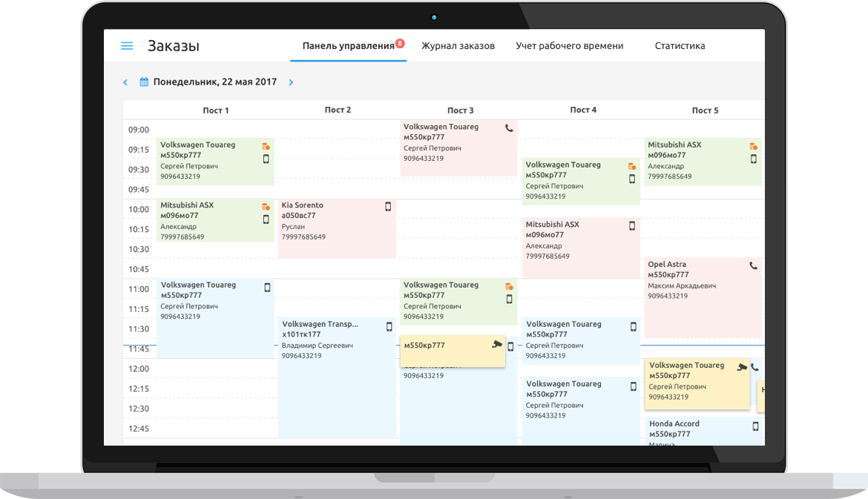This screenshot has height=499, width=868.
Task: Click the Пост 2 column header
Action: 338,110
